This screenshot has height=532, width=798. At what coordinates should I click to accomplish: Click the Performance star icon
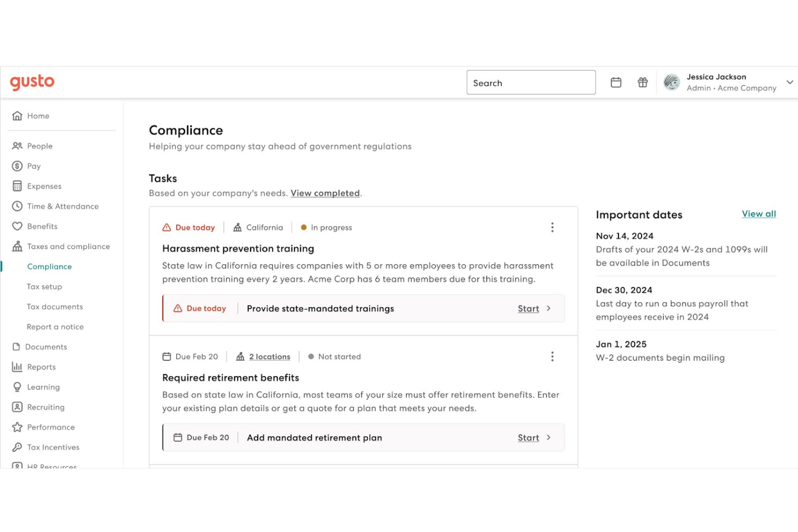click(x=17, y=427)
